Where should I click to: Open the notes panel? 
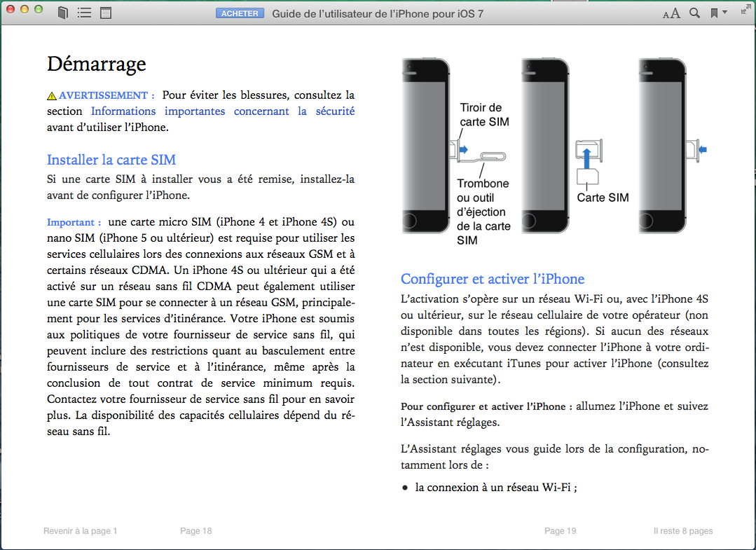click(106, 13)
